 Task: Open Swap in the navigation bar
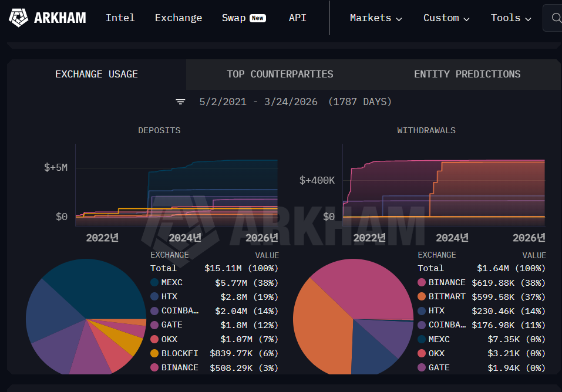234,18
